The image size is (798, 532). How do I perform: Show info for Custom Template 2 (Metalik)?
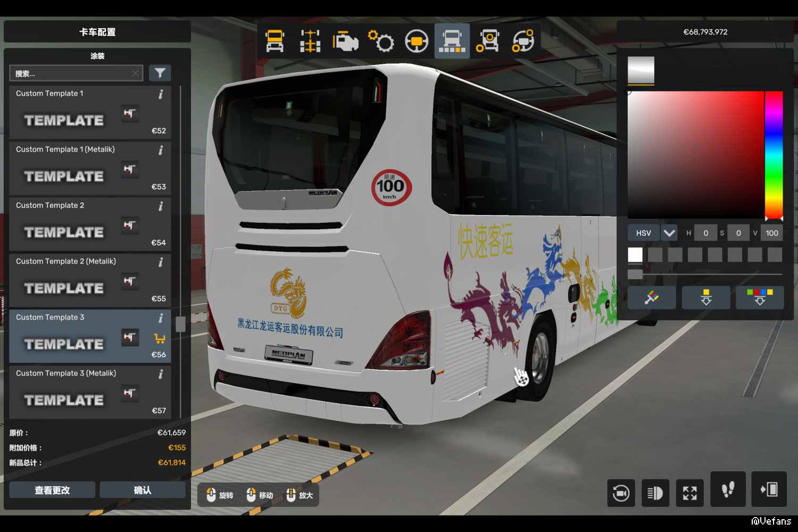pyautogui.click(x=161, y=262)
